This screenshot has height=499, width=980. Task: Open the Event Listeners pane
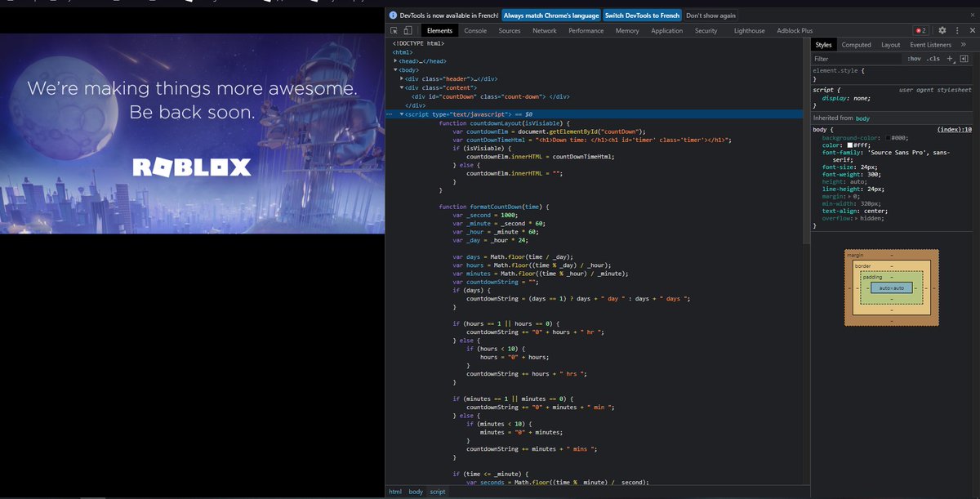[x=931, y=45]
